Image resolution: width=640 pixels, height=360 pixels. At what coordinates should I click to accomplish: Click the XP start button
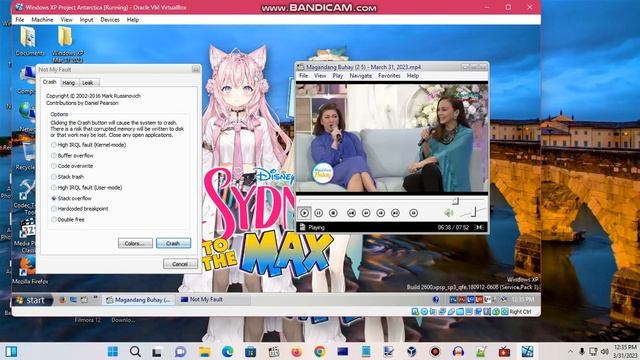[x=32, y=300]
